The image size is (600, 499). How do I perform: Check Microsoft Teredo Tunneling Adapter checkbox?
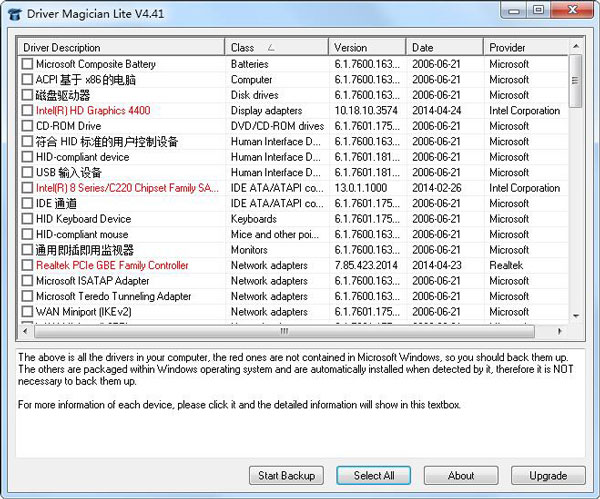click(x=27, y=296)
